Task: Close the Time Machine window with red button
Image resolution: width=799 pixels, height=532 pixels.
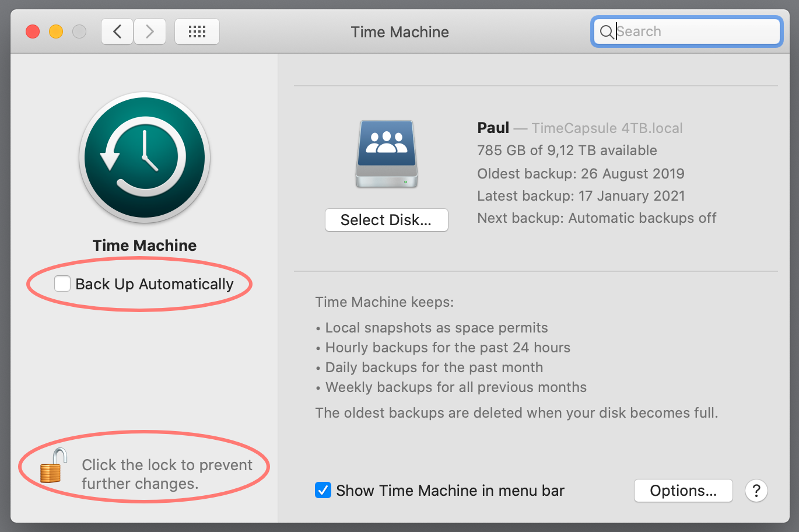Action: 33,32
